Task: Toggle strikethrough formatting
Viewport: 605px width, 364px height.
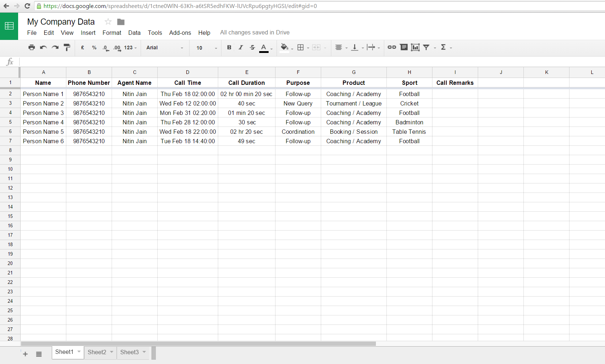Action: [x=252, y=47]
